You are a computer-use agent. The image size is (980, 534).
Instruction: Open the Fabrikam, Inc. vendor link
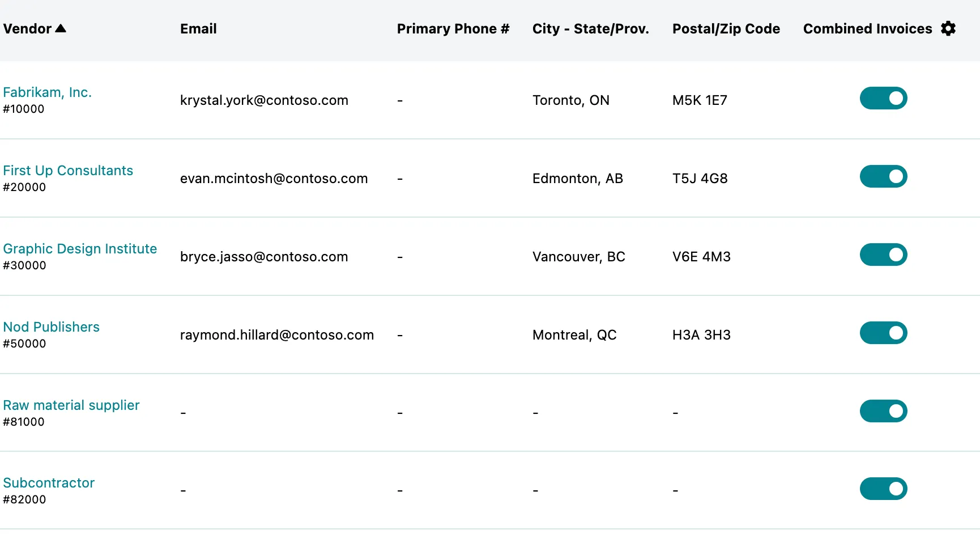pyautogui.click(x=48, y=92)
